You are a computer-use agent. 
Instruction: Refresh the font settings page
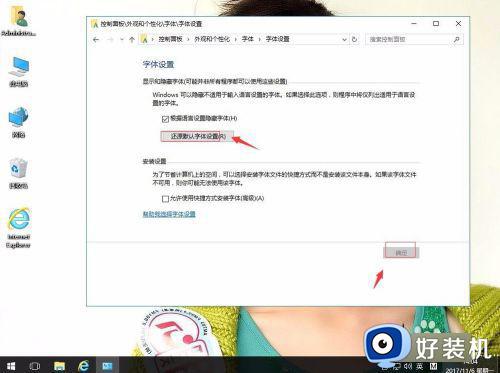pyautogui.click(x=354, y=39)
